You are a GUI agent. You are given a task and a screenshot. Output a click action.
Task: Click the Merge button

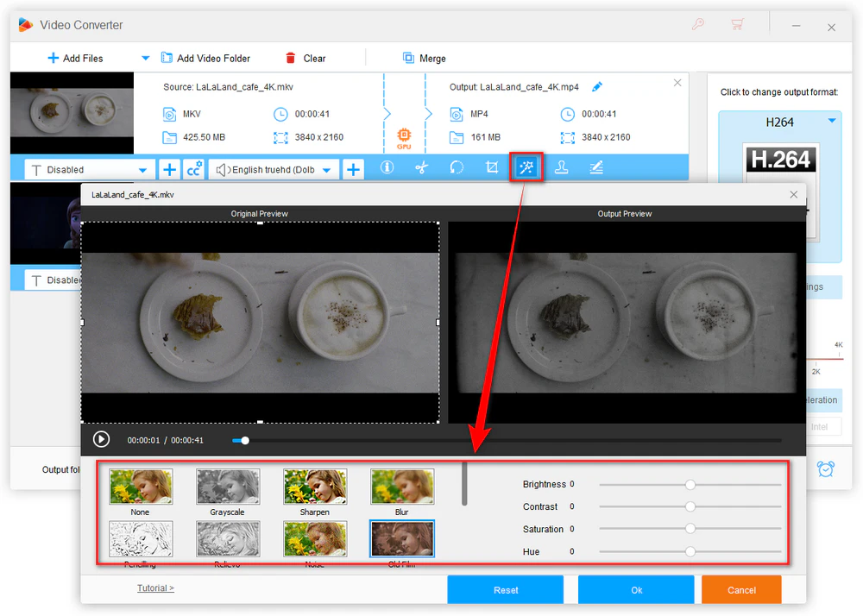(425, 59)
